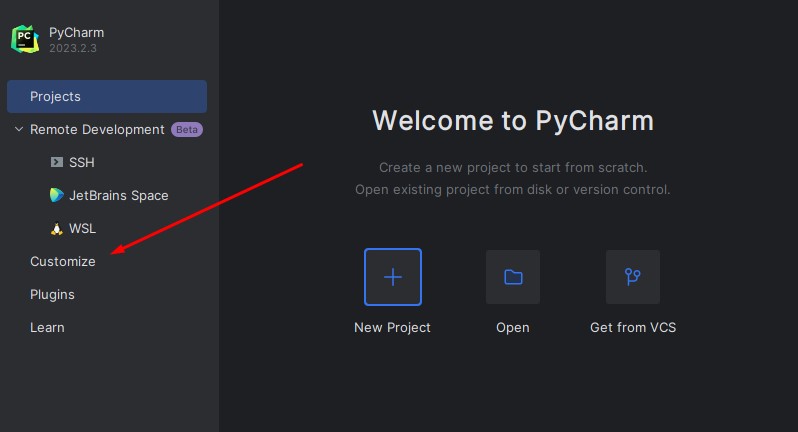Click the Open folder icon
Screen dimensions: 798x432
click(513, 277)
